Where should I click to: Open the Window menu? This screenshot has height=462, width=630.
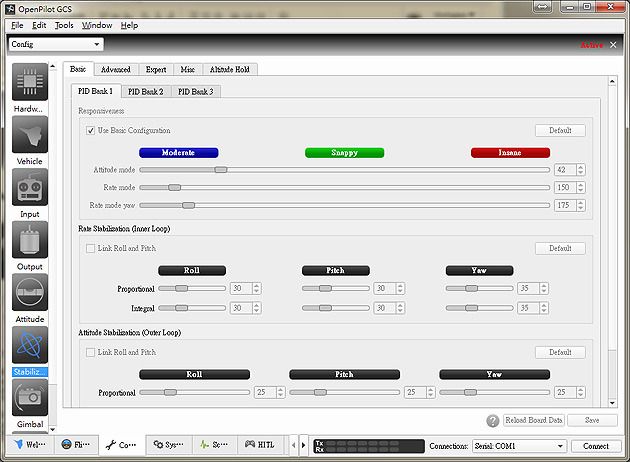coord(97,25)
